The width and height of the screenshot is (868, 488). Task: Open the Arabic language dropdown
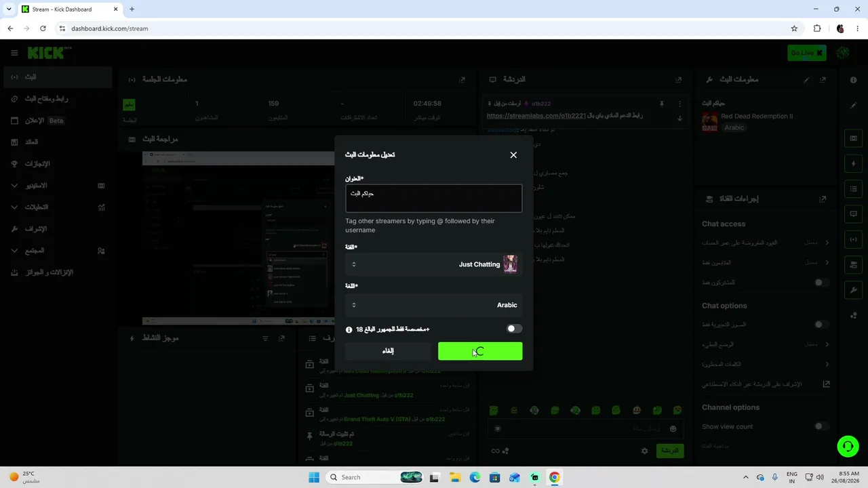pos(433,305)
